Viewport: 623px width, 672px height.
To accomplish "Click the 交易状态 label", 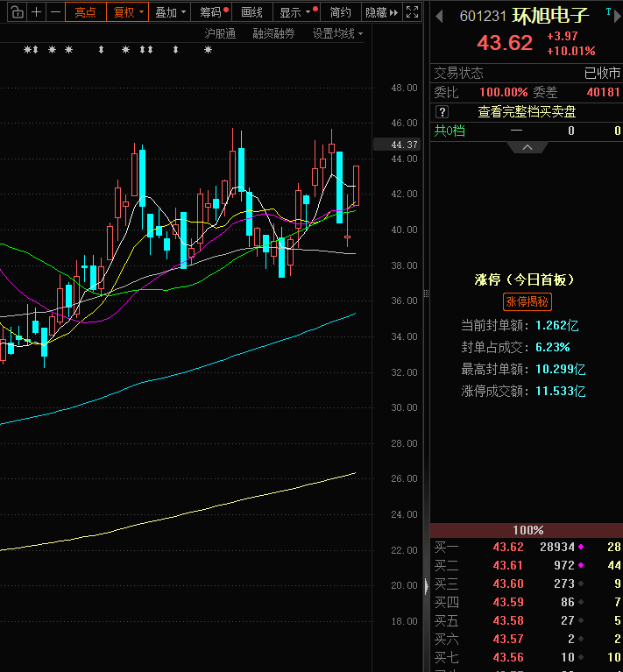I will pos(458,74).
